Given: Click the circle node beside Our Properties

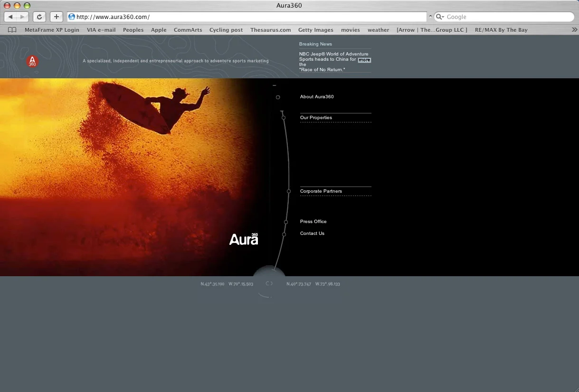Looking at the screenshot, I should tap(284, 118).
